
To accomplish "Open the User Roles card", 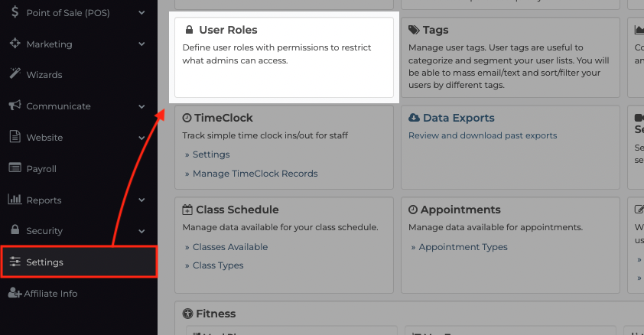I will coord(284,57).
